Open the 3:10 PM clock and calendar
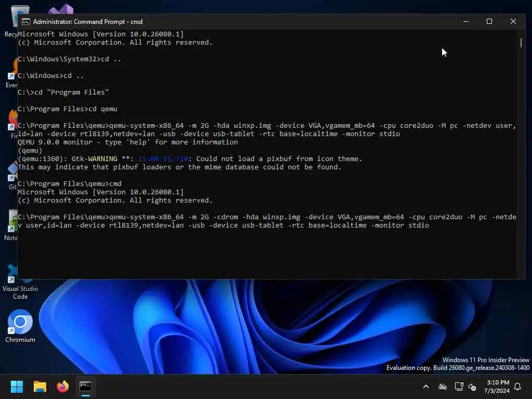The height and width of the screenshot is (399, 532). (497, 387)
